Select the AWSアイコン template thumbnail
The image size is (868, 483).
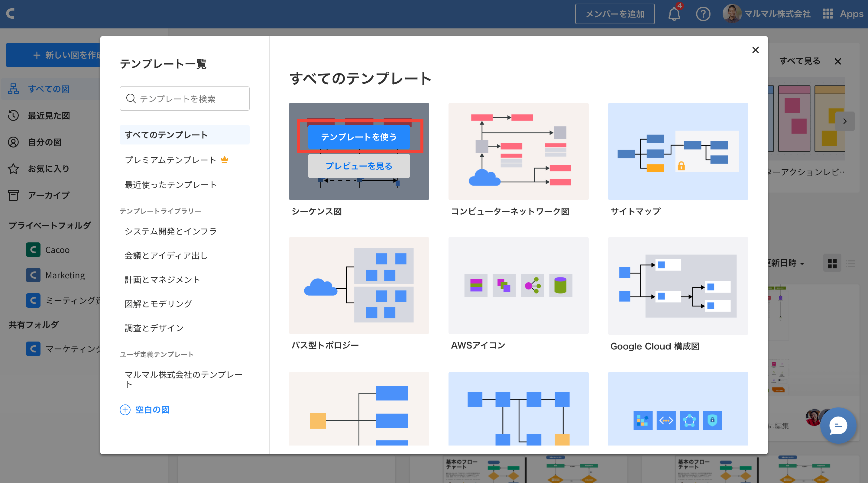click(518, 286)
